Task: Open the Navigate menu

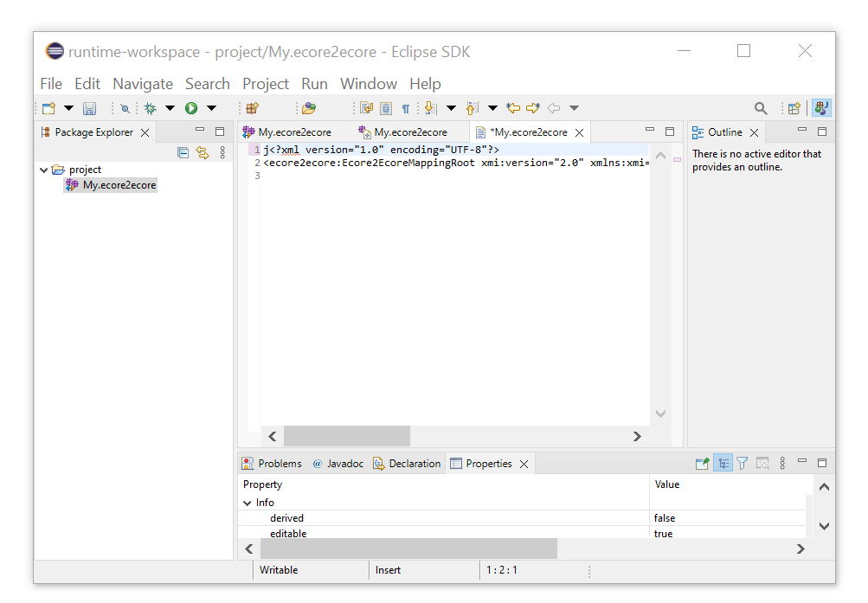Action: click(x=143, y=84)
